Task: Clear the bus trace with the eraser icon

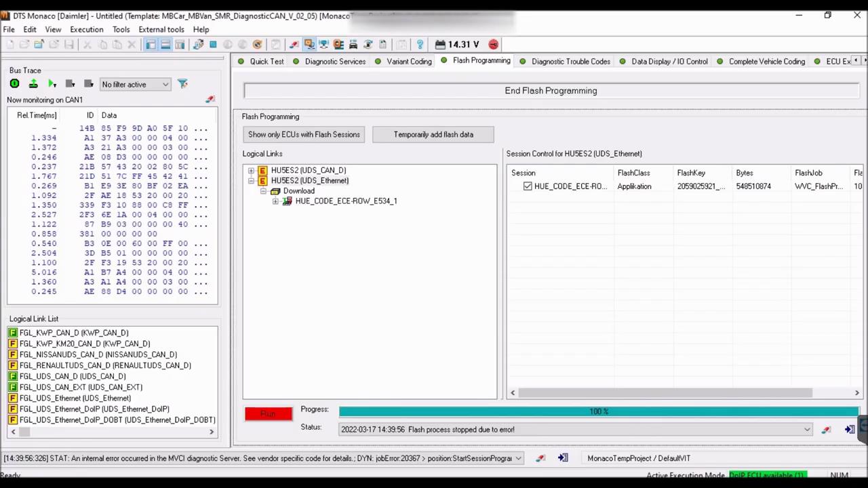Action: click(210, 100)
